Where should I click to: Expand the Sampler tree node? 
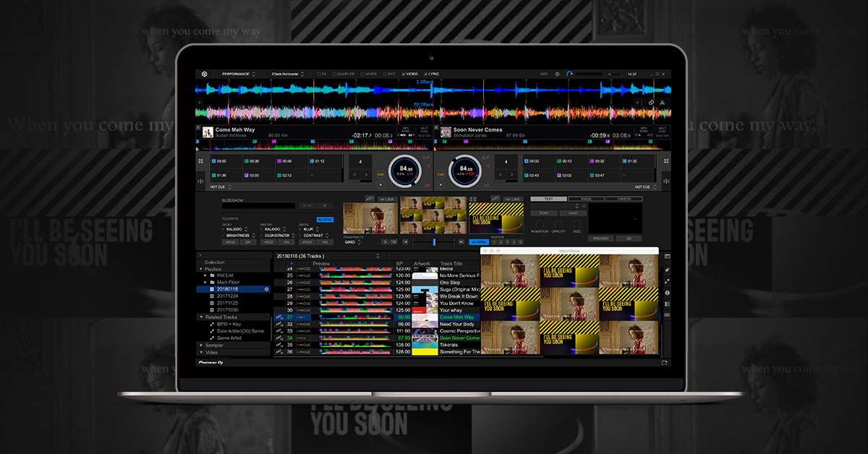click(201, 345)
